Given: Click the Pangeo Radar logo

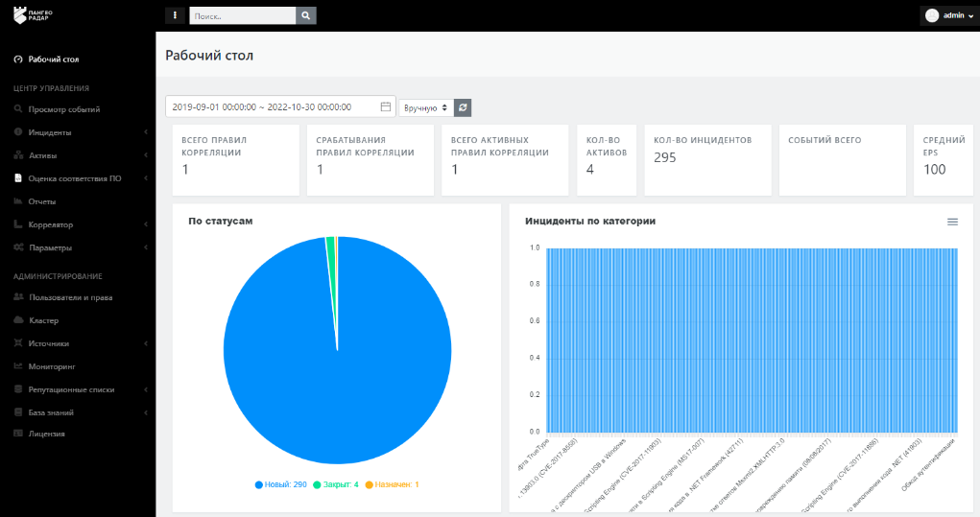Looking at the screenshot, I should 34,15.
